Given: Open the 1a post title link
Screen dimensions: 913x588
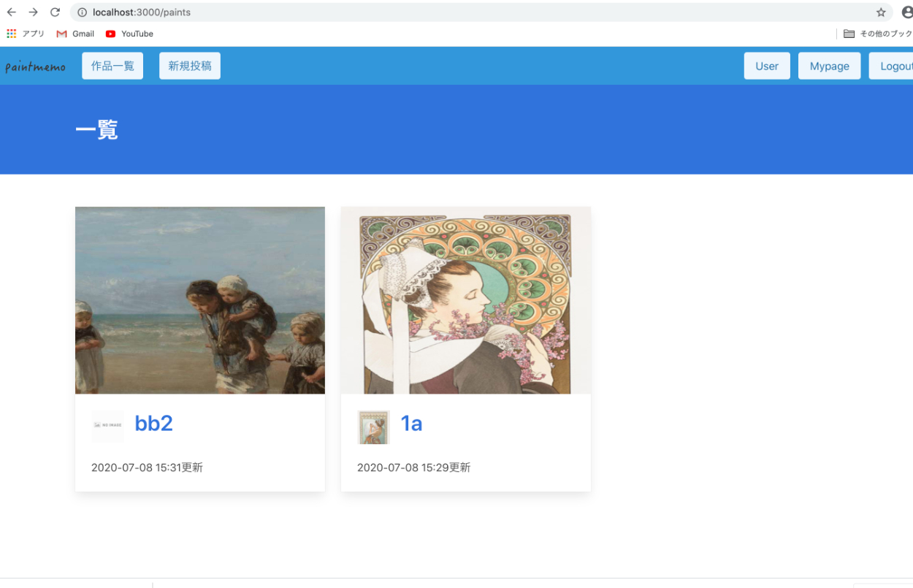Looking at the screenshot, I should coord(411,424).
